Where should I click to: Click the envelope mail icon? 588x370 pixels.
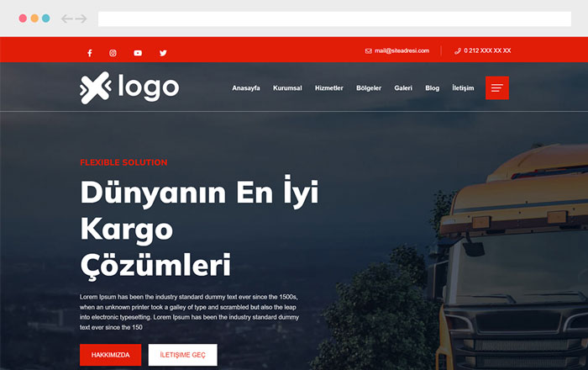tap(369, 50)
